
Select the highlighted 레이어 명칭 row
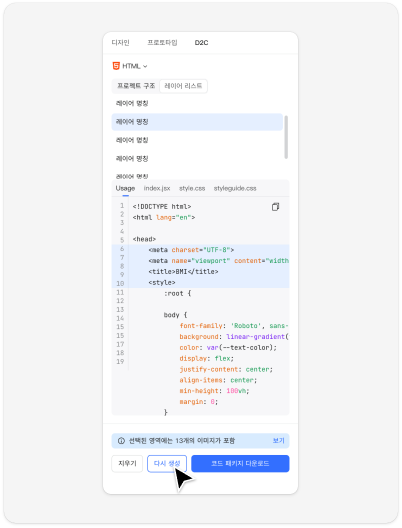point(197,122)
